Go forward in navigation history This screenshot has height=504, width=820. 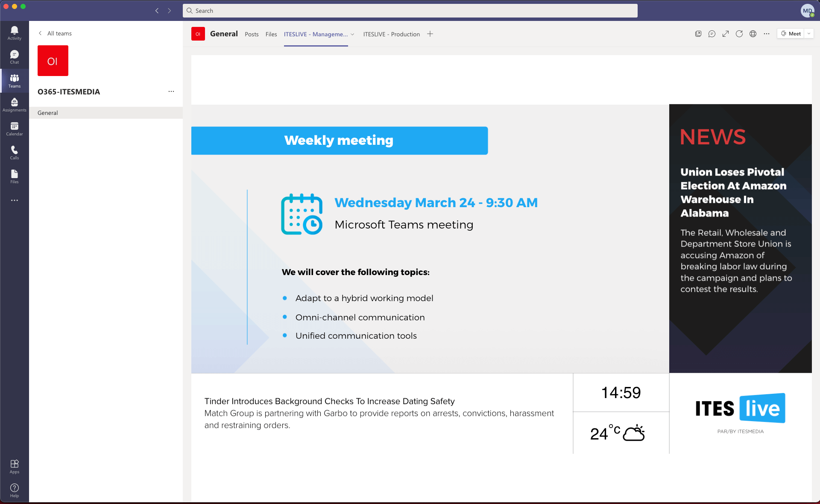(x=170, y=11)
